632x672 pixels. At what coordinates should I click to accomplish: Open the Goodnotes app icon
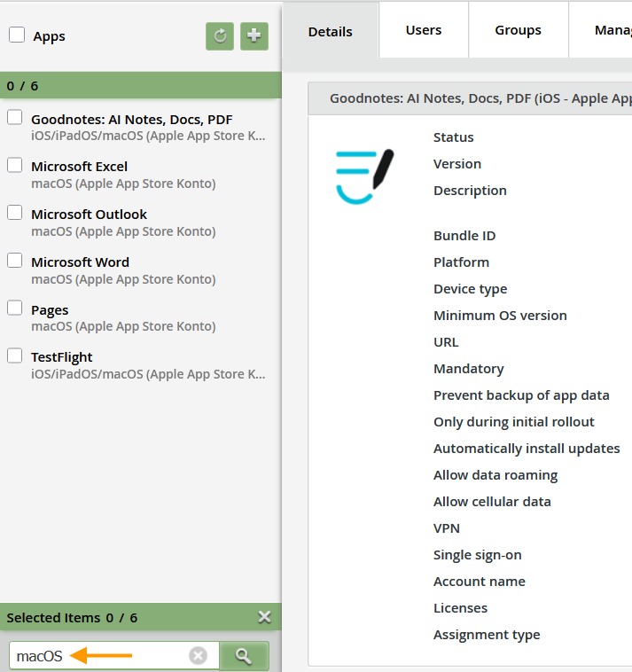coord(364,176)
